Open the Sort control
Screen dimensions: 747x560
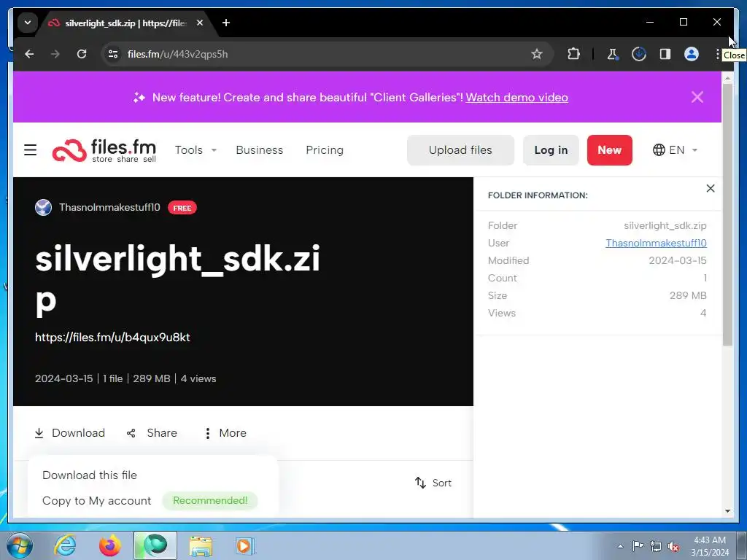point(433,483)
